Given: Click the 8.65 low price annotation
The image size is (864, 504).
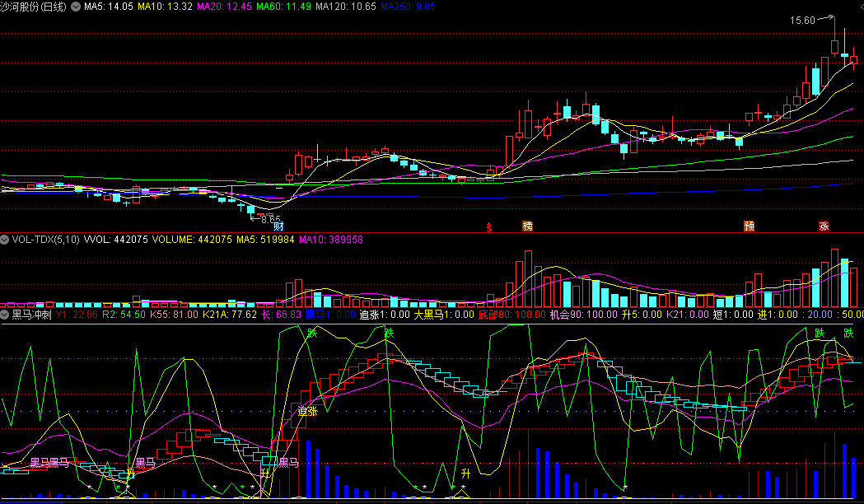Looking at the screenshot, I should [x=271, y=219].
